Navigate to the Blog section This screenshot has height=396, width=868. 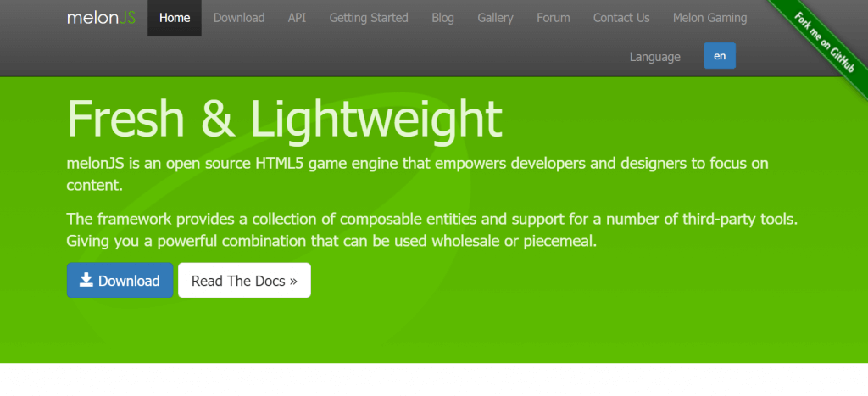(442, 18)
